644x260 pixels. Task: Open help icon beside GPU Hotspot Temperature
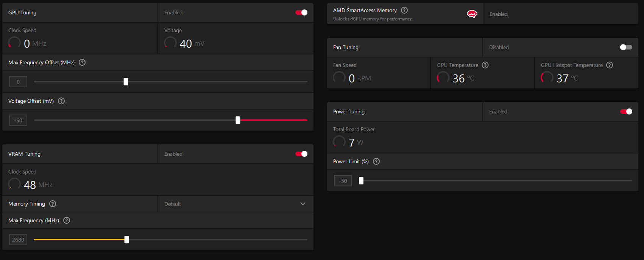610,65
